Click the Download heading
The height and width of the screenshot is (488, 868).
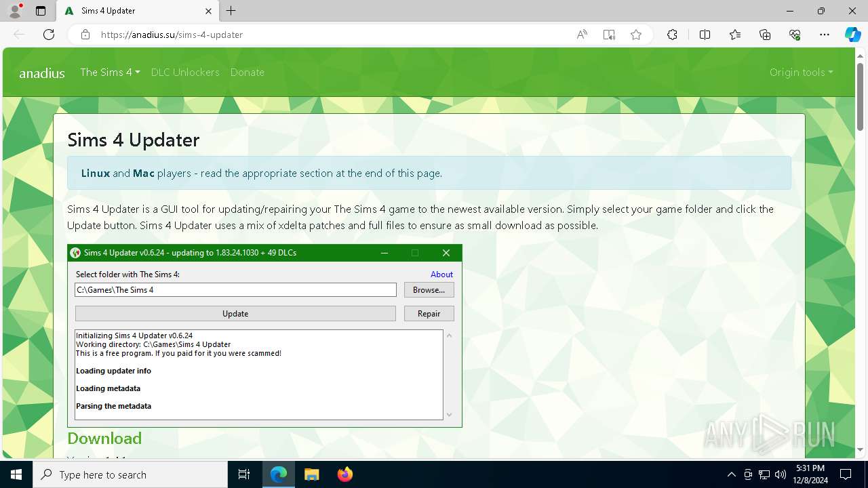point(104,438)
